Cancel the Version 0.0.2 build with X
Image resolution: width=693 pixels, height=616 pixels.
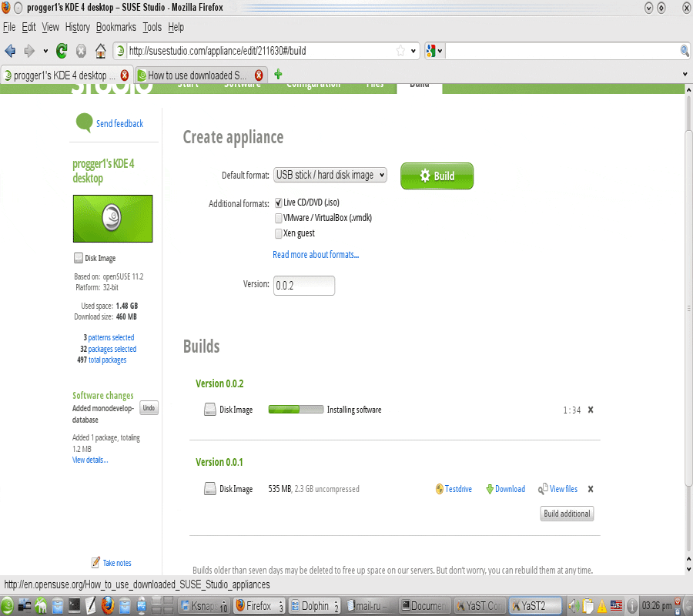click(x=591, y=410)
